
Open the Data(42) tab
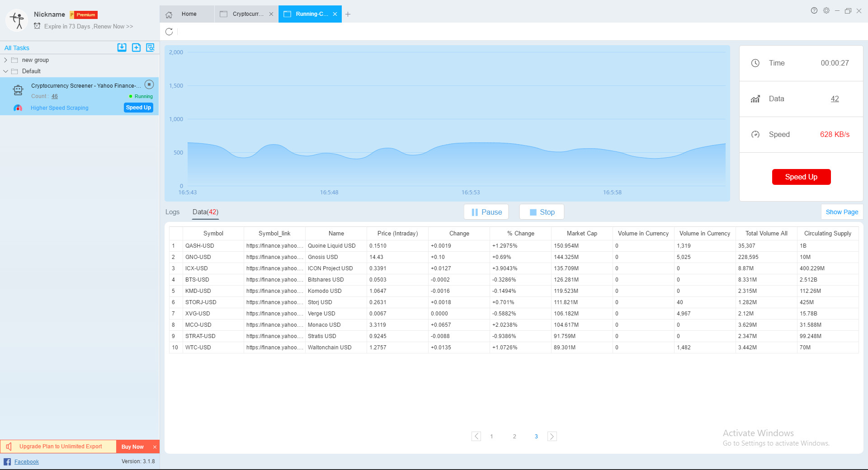coord(205,212)
